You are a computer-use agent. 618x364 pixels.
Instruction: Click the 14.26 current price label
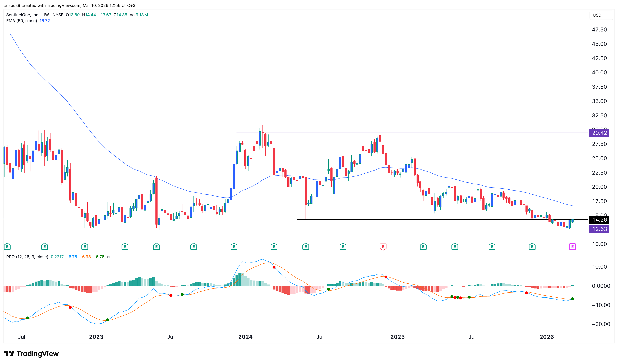(x=599, y=220)
